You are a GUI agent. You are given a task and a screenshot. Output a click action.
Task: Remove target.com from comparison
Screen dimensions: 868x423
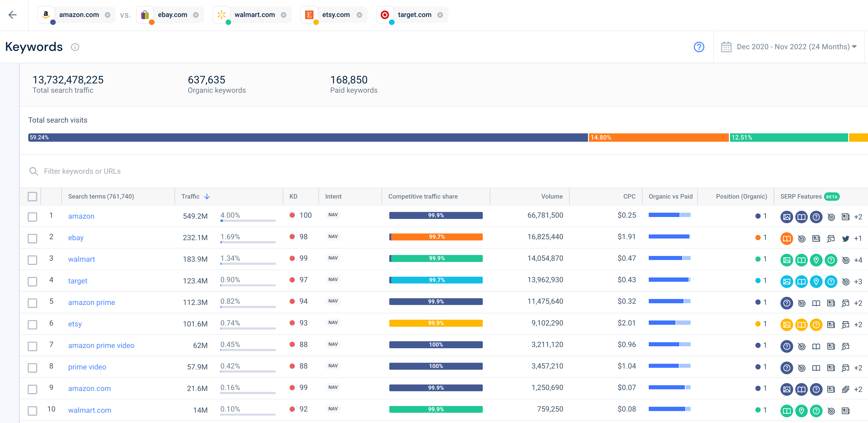(440, 15)
